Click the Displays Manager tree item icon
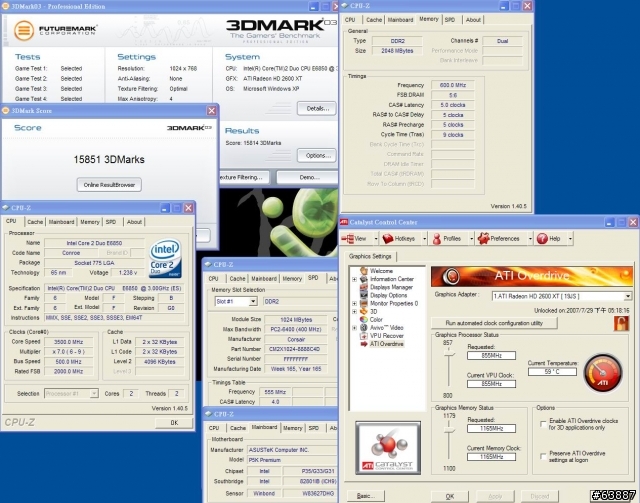 pyautogui.click(x=364, y=287)
